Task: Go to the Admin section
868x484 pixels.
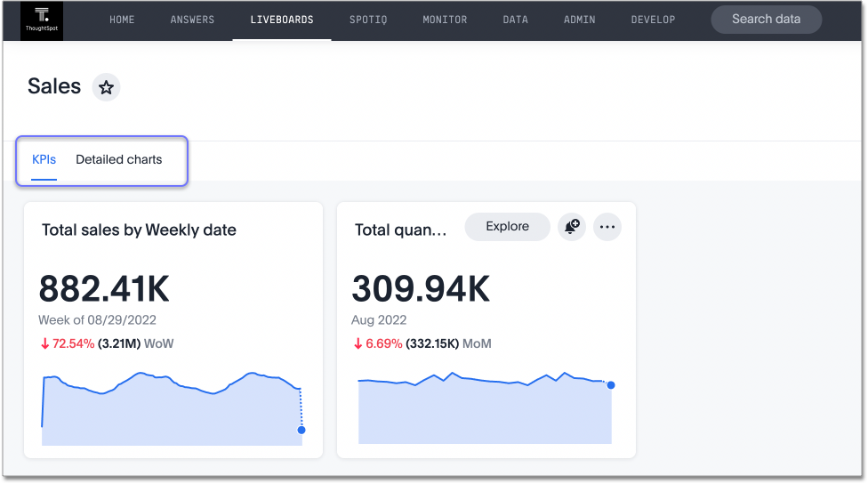Action: [580, 20]
